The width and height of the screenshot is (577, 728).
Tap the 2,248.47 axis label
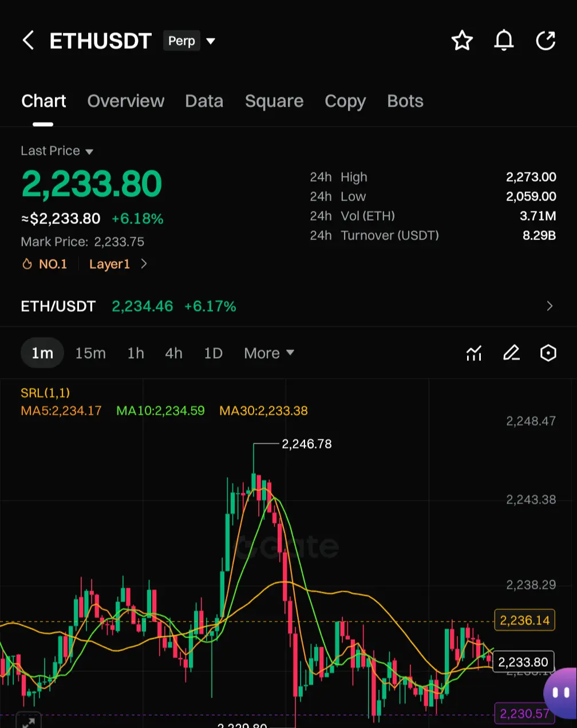pos(531,422)
